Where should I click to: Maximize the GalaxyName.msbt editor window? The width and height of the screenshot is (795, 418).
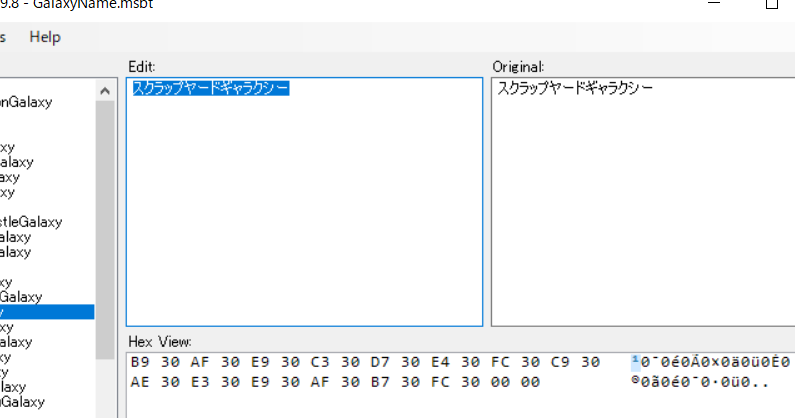pos(771,5)
